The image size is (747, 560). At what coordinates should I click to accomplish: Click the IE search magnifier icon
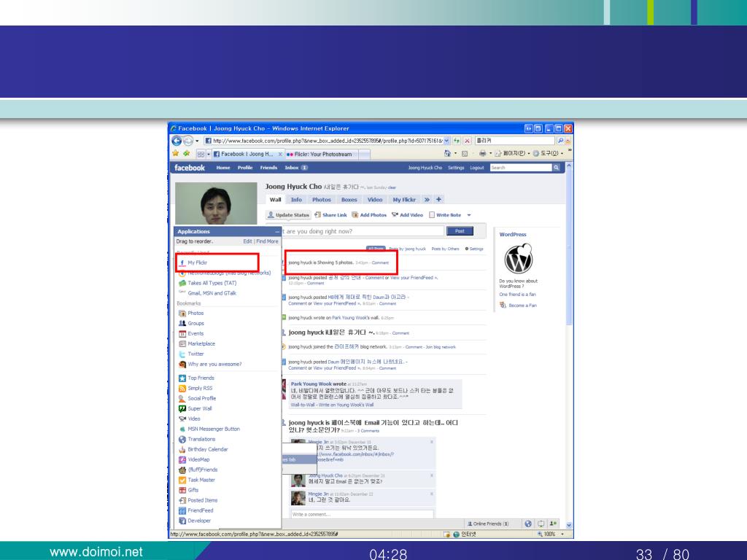(x=561, y=141)
